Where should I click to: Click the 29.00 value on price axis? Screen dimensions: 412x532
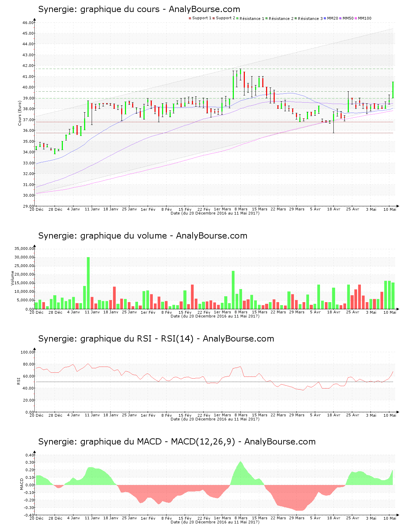tap(28, 206)
